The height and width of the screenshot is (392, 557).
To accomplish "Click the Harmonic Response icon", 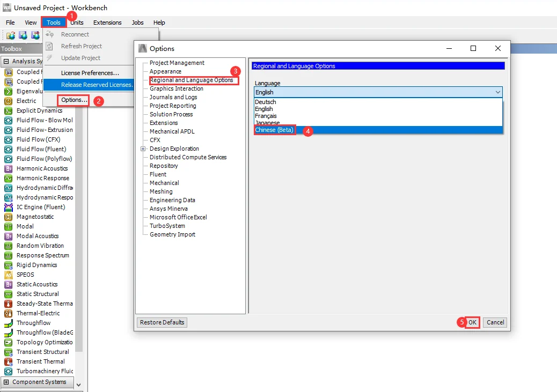I will 8,178.
